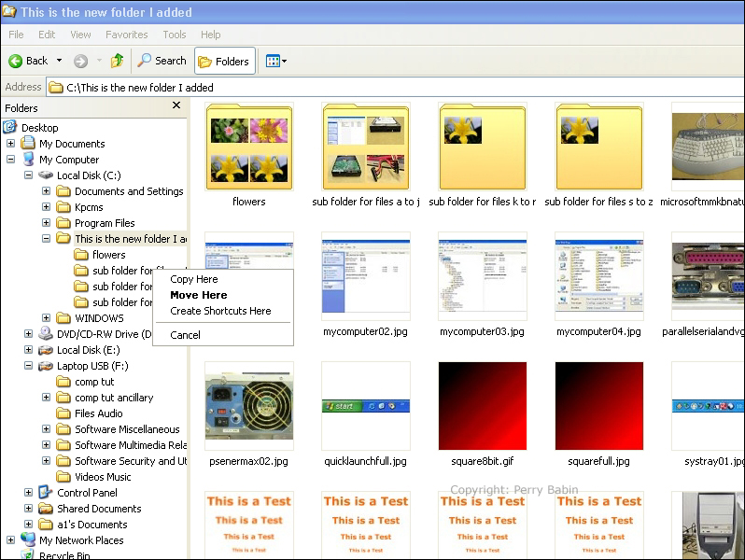Select the mycomputer03.jpg thumbnail

tap(483, 276)
